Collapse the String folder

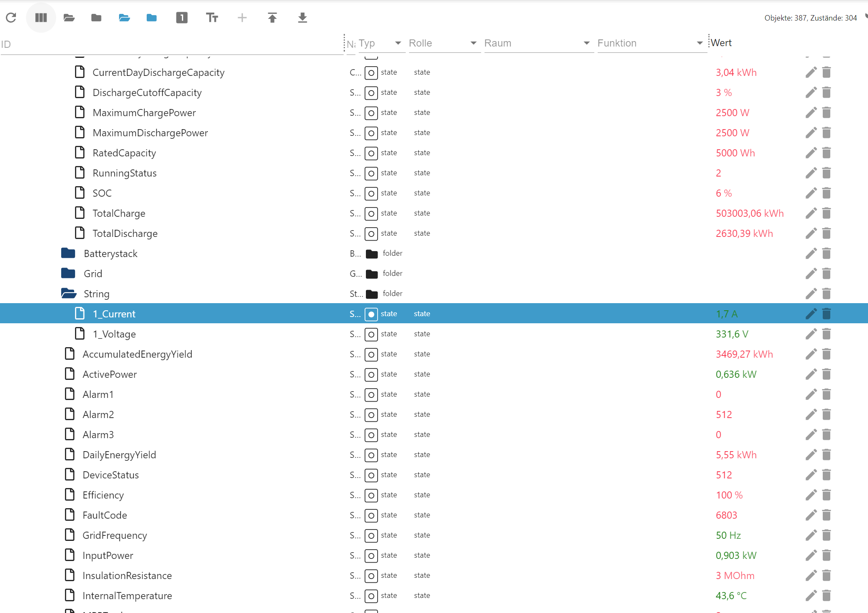pos(68,294)
